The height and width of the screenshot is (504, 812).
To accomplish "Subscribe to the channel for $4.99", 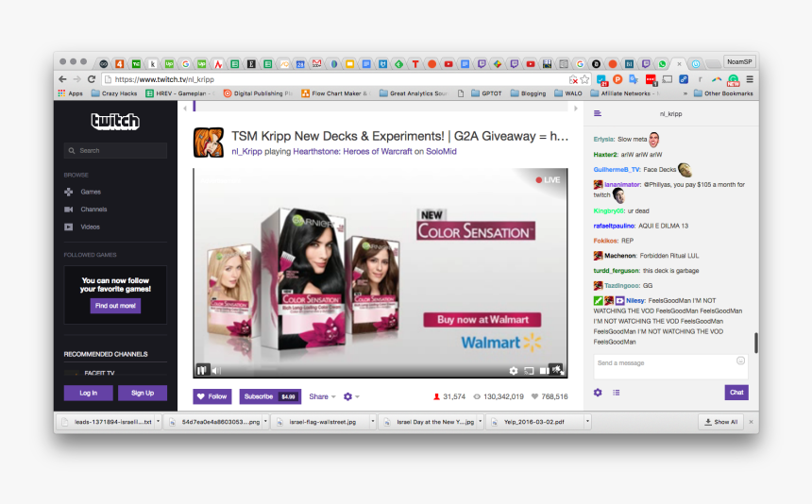I will (x=270, y=396).
